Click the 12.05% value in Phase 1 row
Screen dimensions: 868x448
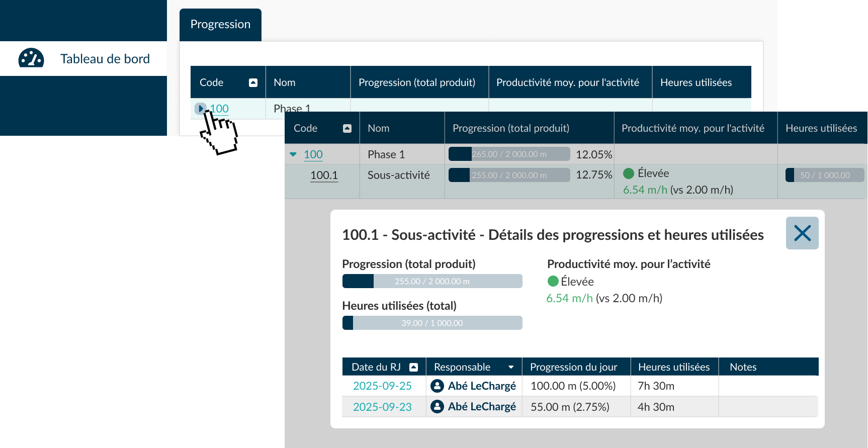pos(594,154)
